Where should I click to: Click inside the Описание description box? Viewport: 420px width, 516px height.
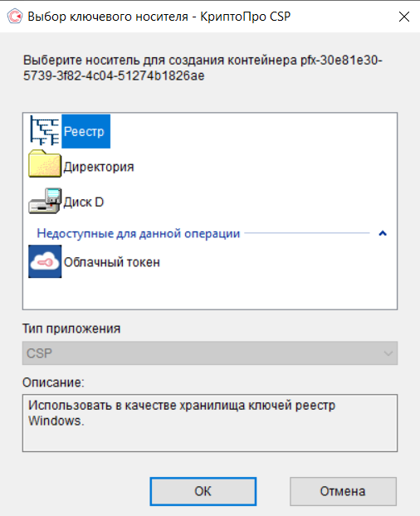point(210,423)
